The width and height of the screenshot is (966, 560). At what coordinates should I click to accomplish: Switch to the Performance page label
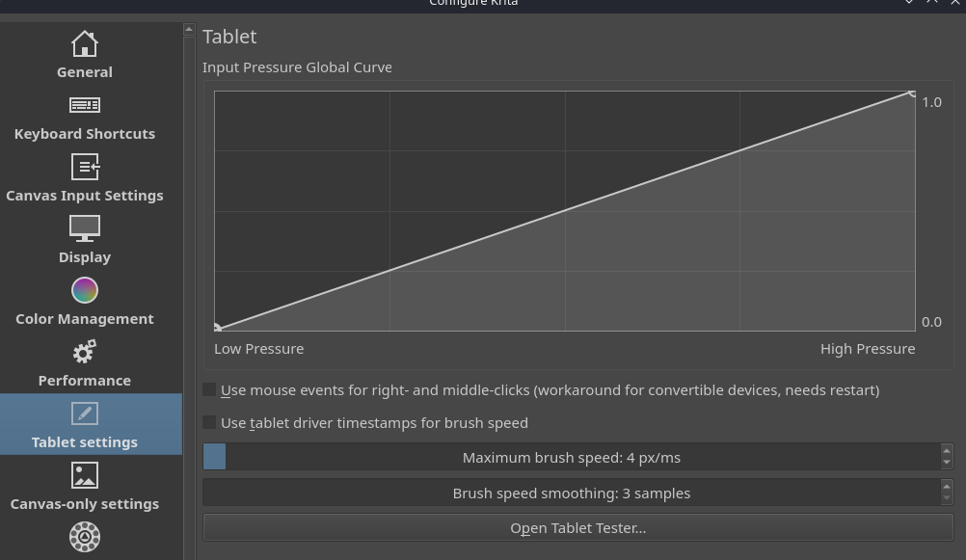[x=85, y=381]
